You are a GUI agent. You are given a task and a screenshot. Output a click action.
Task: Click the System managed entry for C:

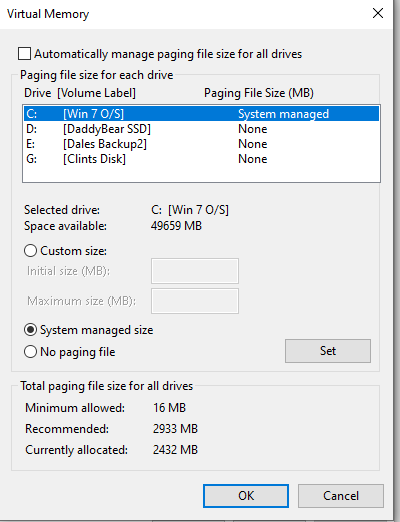(283, 114)
